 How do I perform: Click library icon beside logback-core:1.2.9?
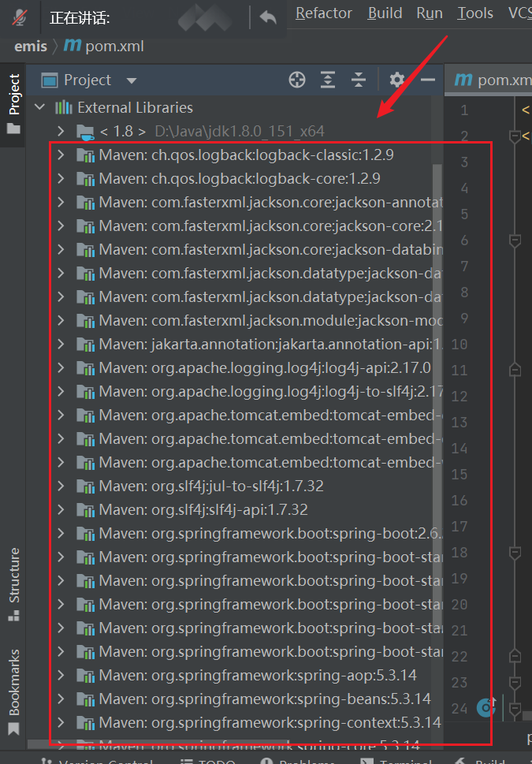[x=85, y=179]
